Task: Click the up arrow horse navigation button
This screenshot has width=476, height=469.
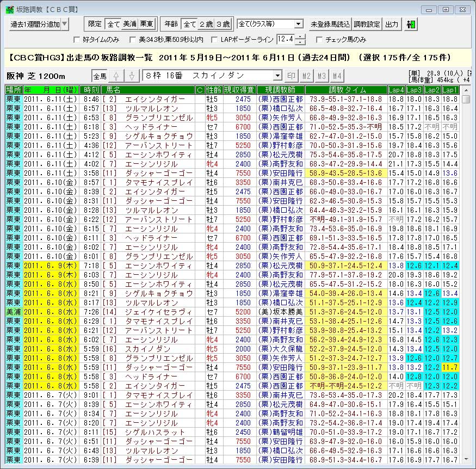Action: [x=115, y=76]
